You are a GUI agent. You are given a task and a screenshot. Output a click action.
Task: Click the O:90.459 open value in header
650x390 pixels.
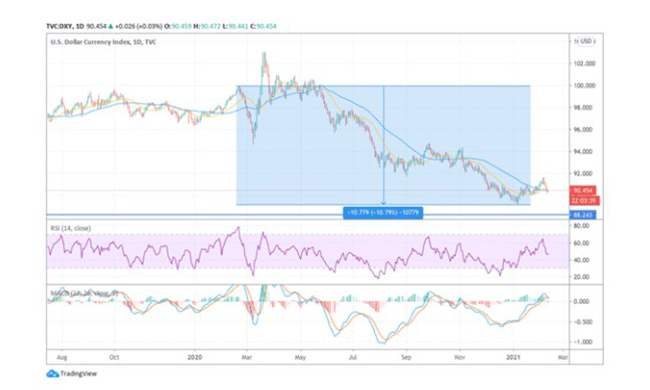click(x=178, y=26)
